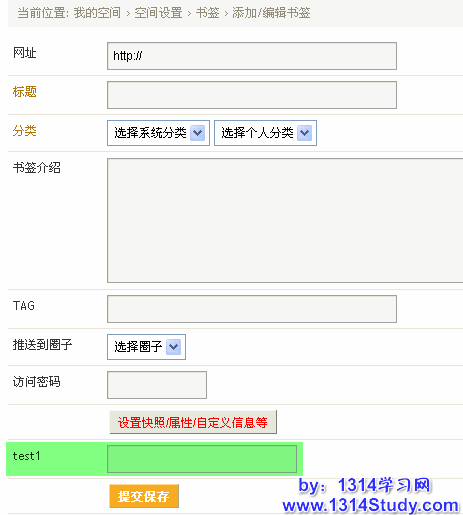Click the green test1 input field
Viewport: 463px width, 515px height.
tap(202, 459)
